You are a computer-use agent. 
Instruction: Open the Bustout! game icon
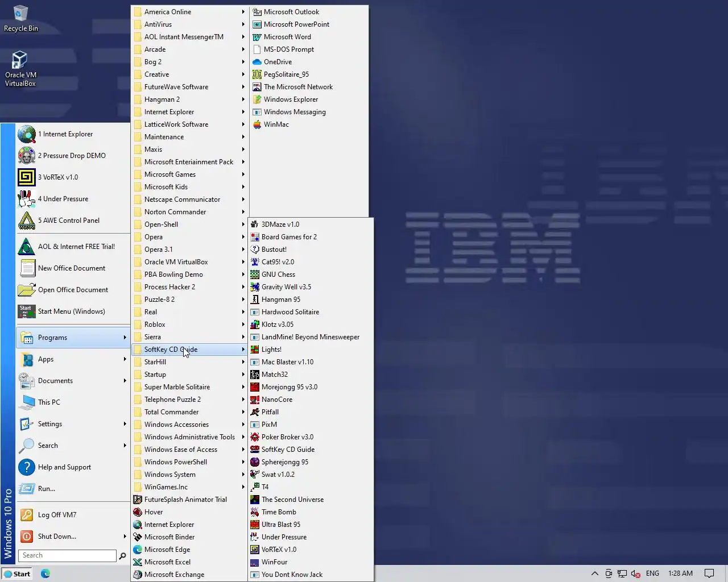pos(255,250)
